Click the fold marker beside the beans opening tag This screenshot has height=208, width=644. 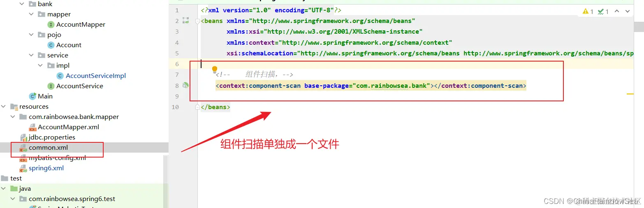tap(197, 21)
